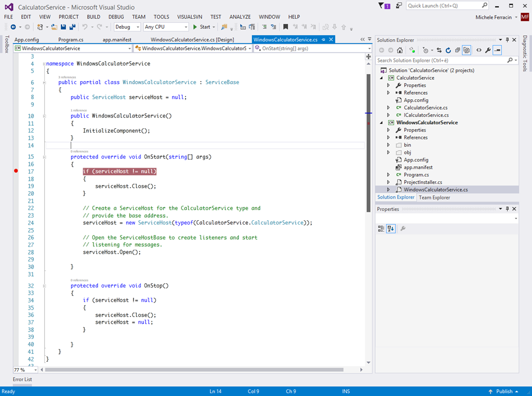
Task: Click the Save All toolbar icon
Action: point(72,27)
